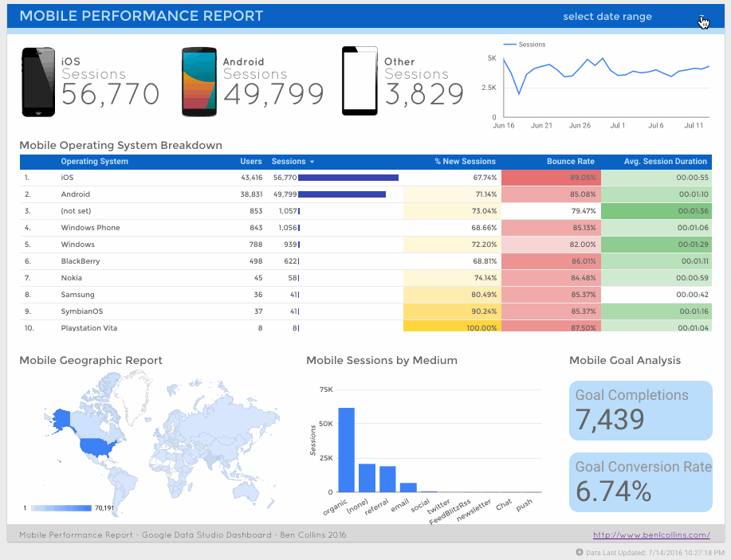This screenshot has width=731, height=560.
Task: Open the select date range dropdown
Action: (x=607, y=16)
